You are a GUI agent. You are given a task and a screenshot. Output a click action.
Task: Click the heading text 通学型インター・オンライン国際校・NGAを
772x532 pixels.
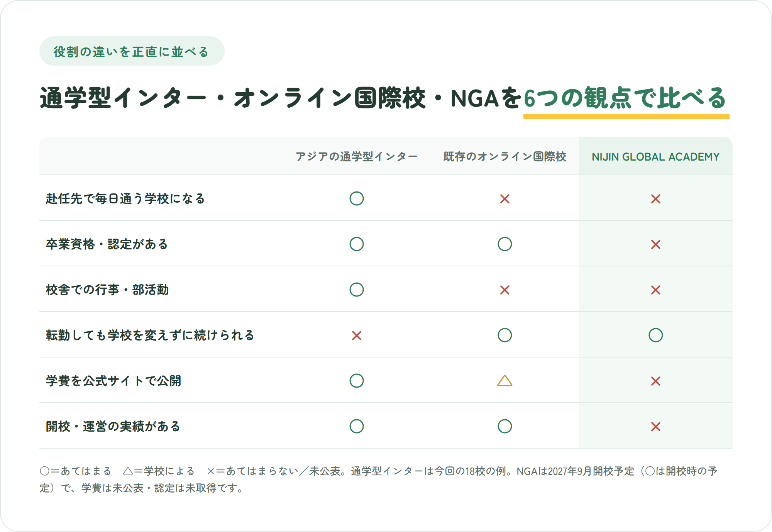[x=281, y=98]
